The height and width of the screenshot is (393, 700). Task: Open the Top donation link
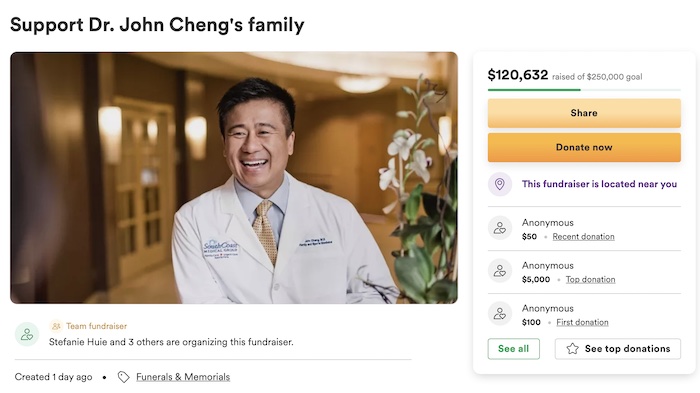tap(591, 280)
